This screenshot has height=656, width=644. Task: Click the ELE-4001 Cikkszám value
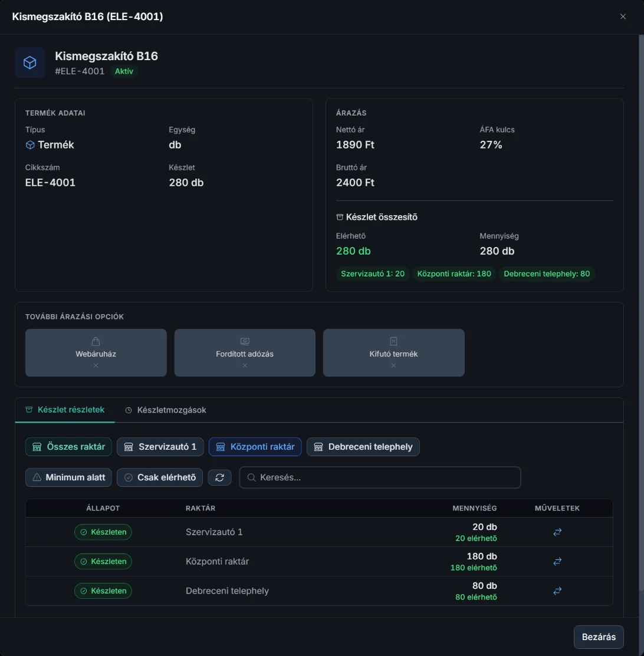[50, 182]
